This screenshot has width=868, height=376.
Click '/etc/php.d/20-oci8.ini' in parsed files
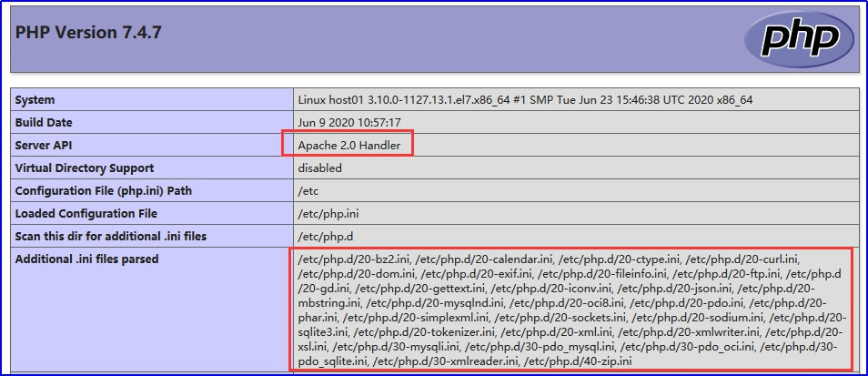pos(567,303)
